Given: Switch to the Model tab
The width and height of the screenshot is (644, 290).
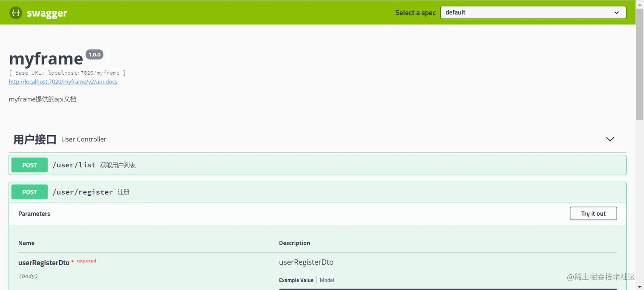Looking at the screenshot, I should (327, 280).
